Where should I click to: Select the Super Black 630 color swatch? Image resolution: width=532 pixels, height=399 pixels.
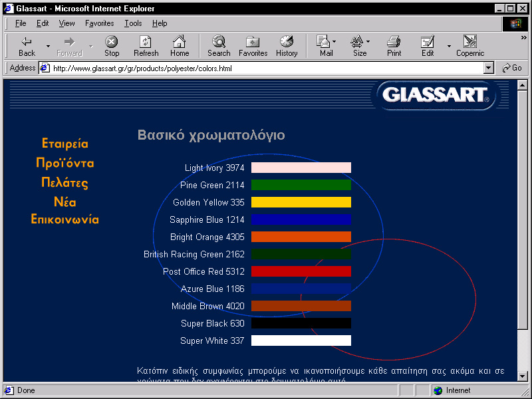pyautogui.click(x=301, y=323)
